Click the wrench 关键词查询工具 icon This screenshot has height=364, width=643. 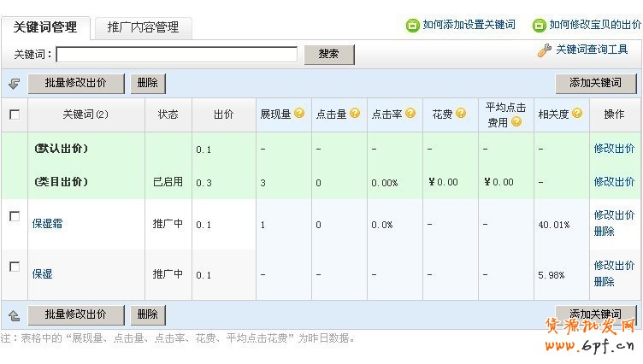pos(544,50)
